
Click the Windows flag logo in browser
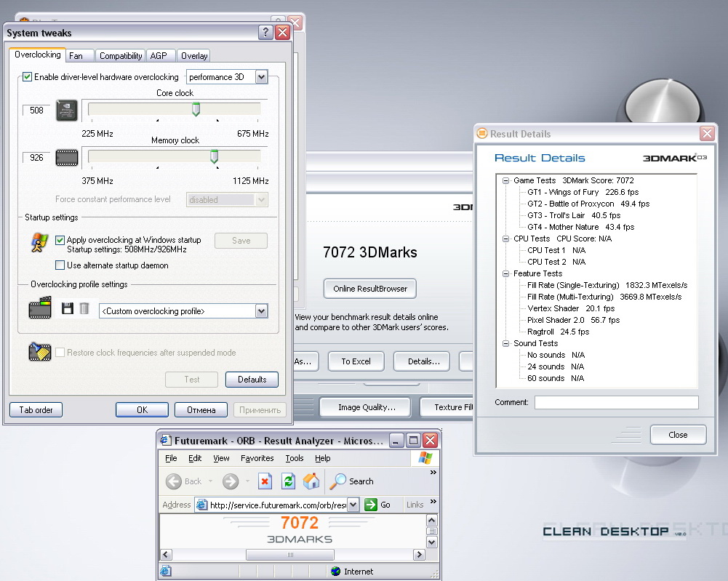point(425,458)
